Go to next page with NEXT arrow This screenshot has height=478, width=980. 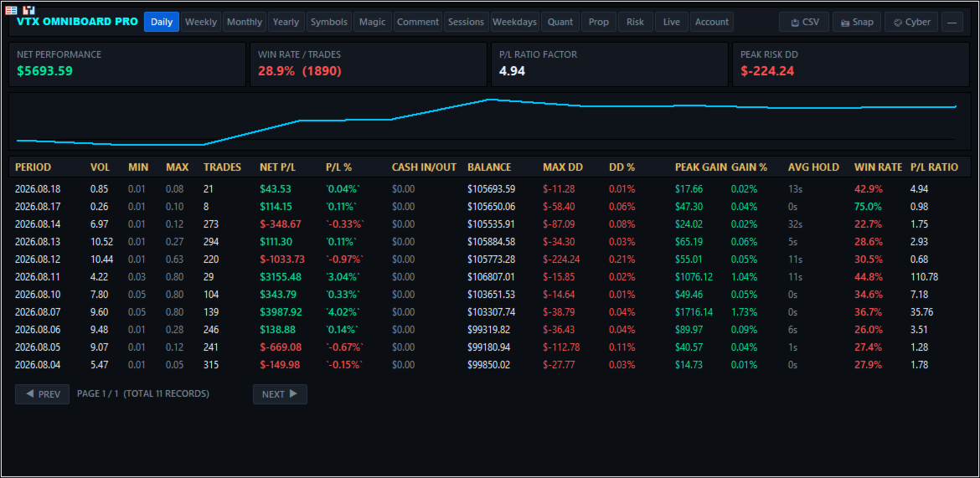click(x=280, y=394)
